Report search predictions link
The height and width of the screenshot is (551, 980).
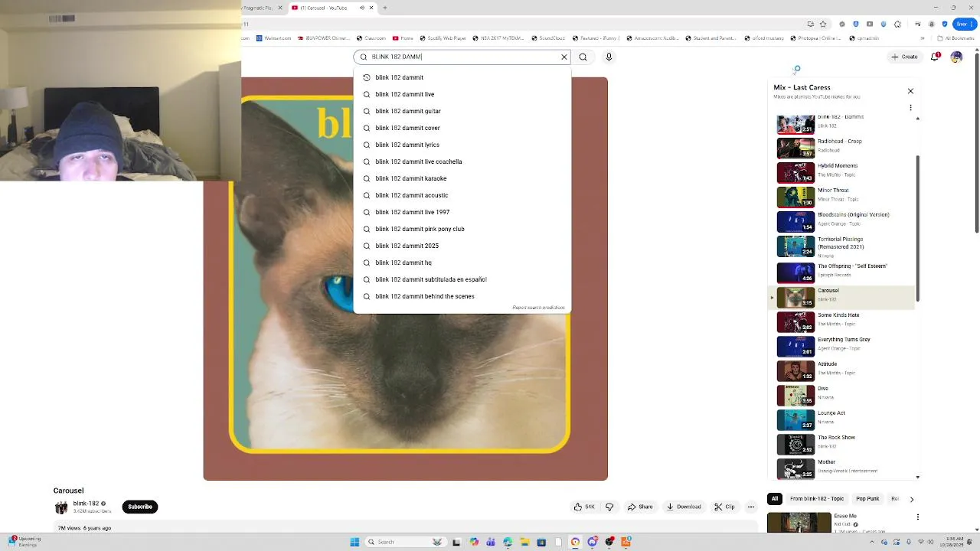pyautogui.click(x=538, y=308)
